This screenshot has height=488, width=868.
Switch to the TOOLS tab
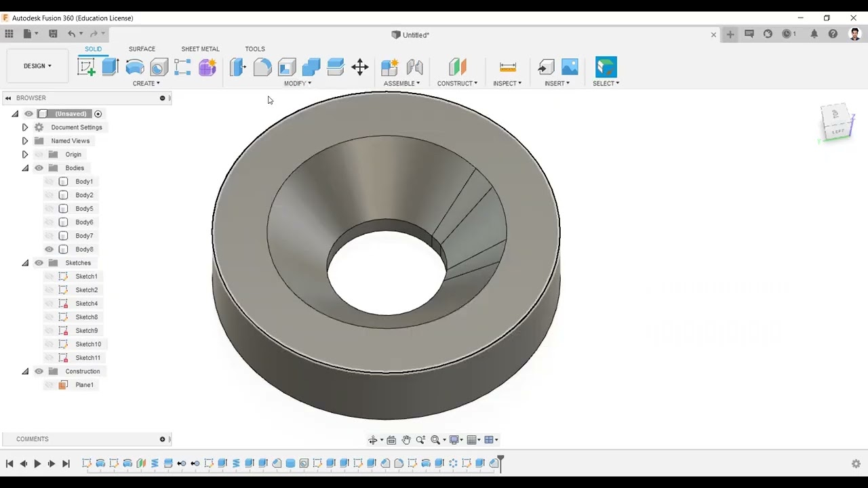click(255, 49)
